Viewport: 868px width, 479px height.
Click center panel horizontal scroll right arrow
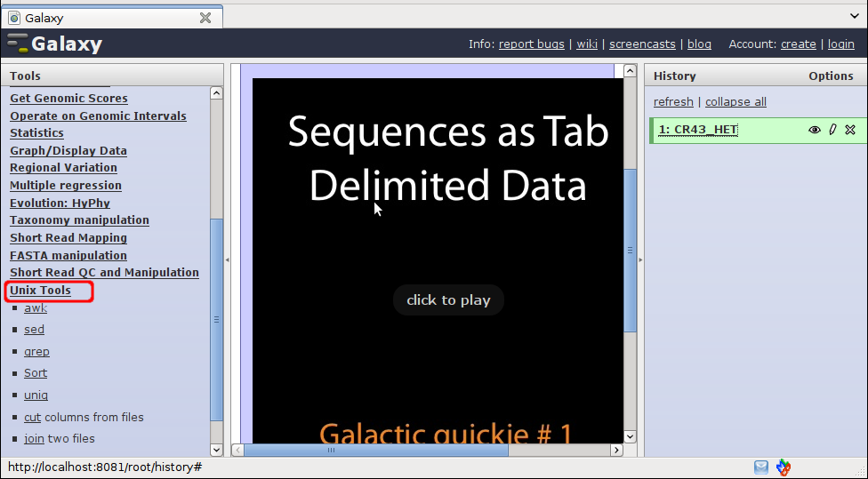(x=616, y=451)
